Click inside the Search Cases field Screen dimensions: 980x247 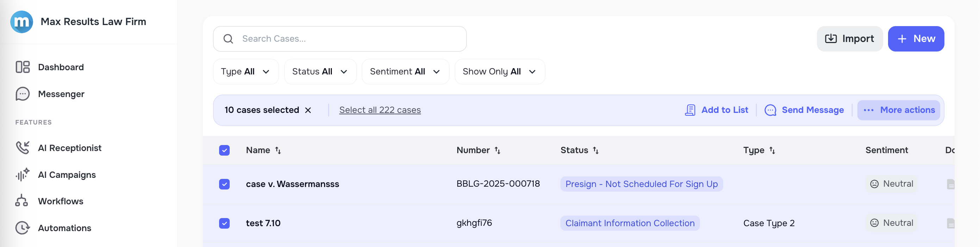(340, 38)
